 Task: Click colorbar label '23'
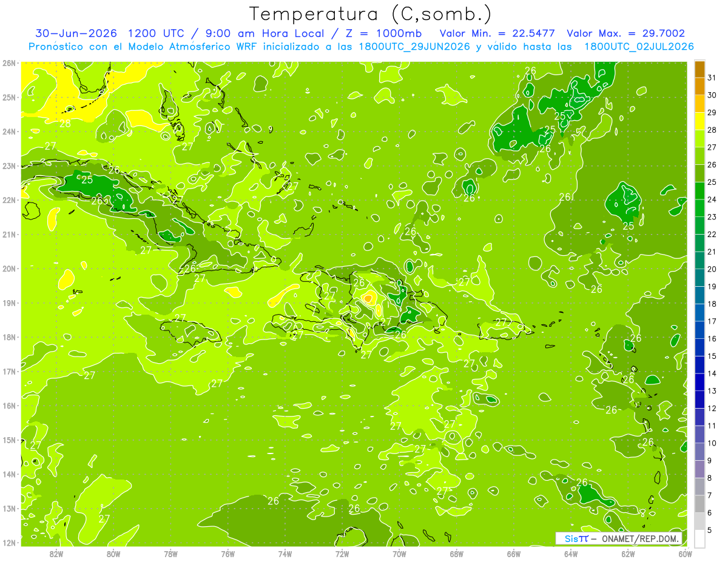coord(712,217)
